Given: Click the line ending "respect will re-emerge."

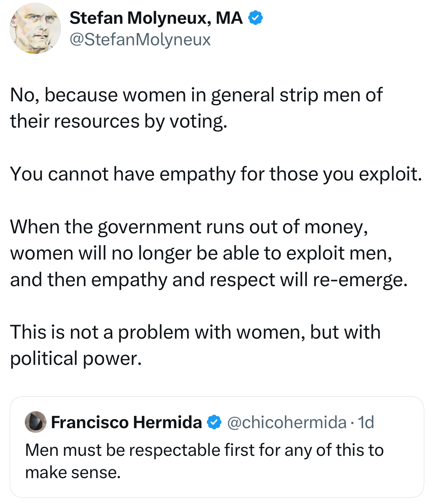Looking at the screenshot, I should (x=209, y=280).
